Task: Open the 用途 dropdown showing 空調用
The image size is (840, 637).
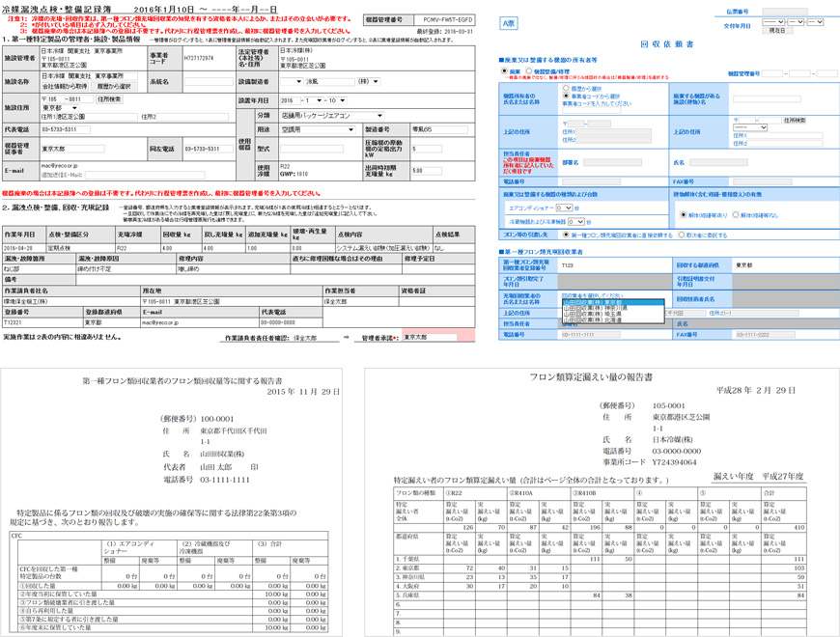Action: (317, 129)
